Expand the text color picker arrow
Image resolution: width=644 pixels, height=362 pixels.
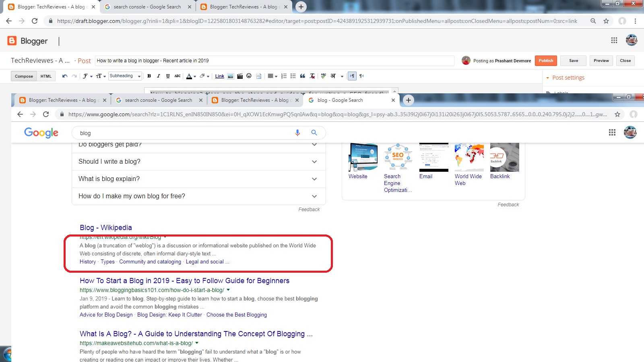[x=195, y=76]
